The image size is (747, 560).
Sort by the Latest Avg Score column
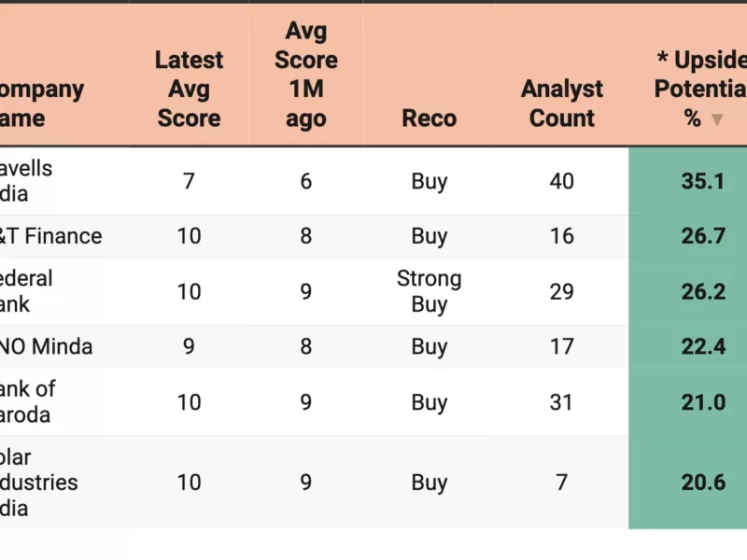pos(189,89)
